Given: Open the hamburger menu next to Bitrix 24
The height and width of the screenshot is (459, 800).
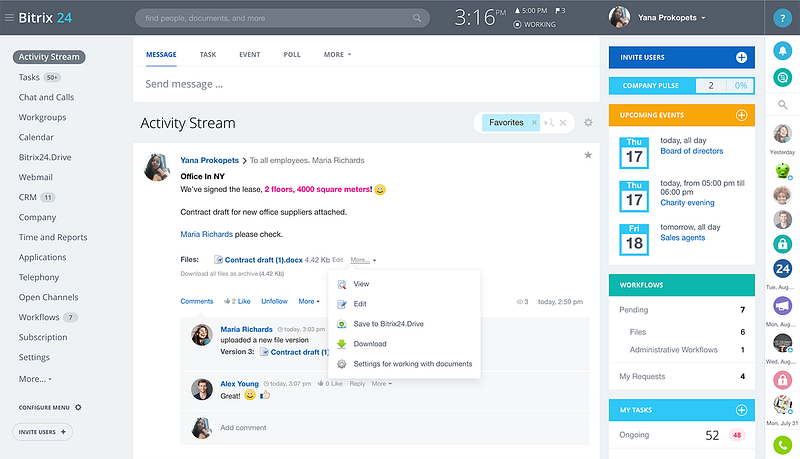Looking at the screenshot, I should pyautogui.click(x=9, y=18).
